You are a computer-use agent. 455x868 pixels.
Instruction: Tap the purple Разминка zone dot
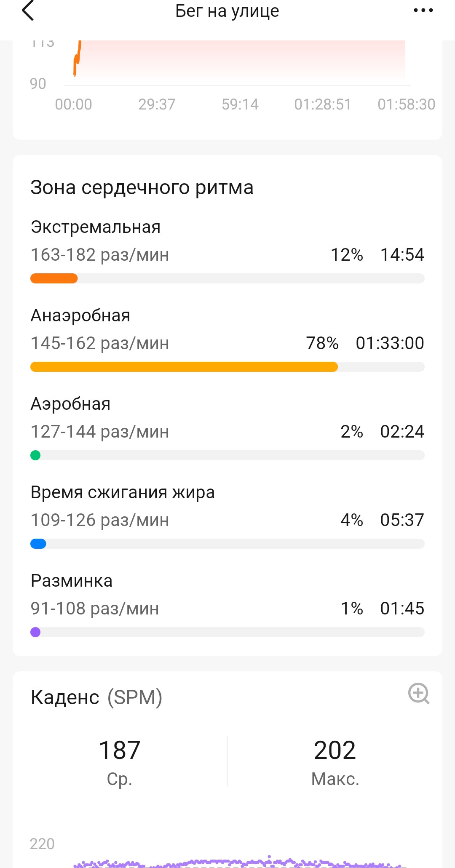(35, 632)
